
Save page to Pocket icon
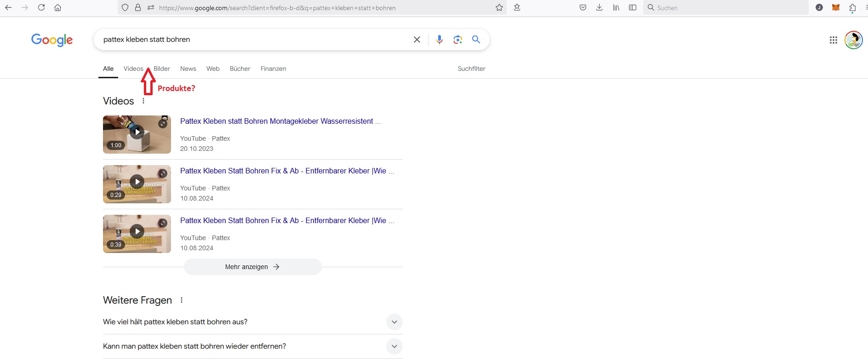[x=583, y=7]
